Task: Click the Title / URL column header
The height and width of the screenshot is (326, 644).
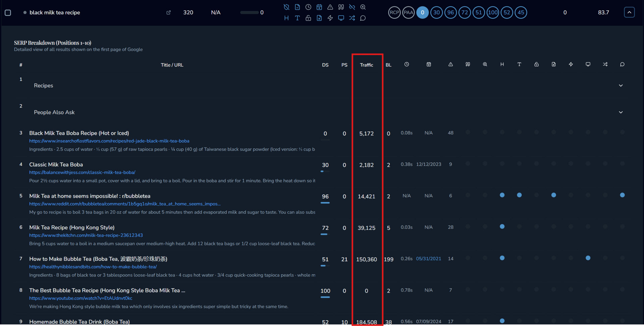Action: (172, 65)
